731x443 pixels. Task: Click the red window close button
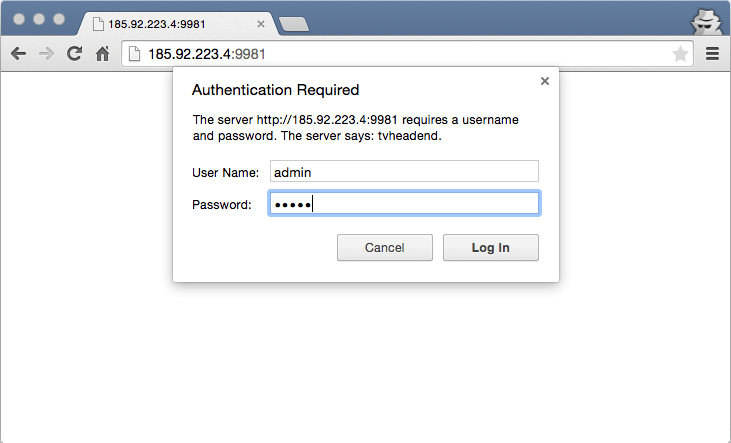(19, 19)
